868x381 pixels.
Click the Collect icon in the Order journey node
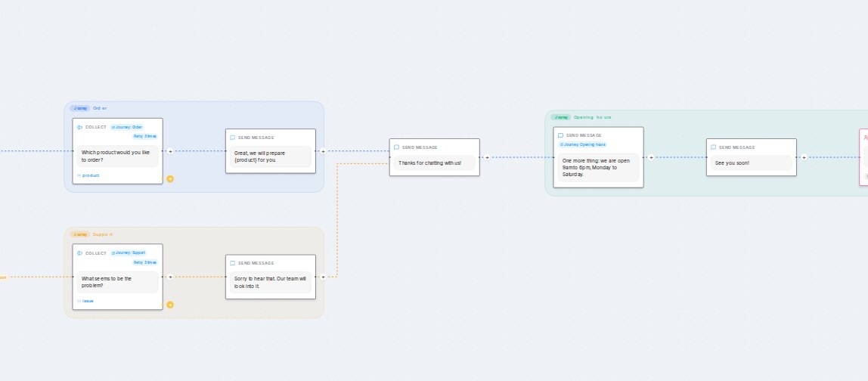(79, 127)
